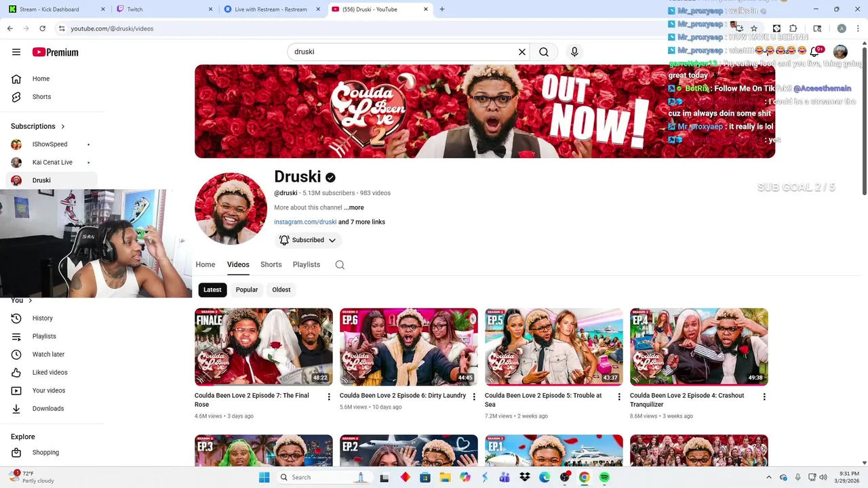Click Druski channel profile picture
The image size is (868, 488).
click(231, 208)
